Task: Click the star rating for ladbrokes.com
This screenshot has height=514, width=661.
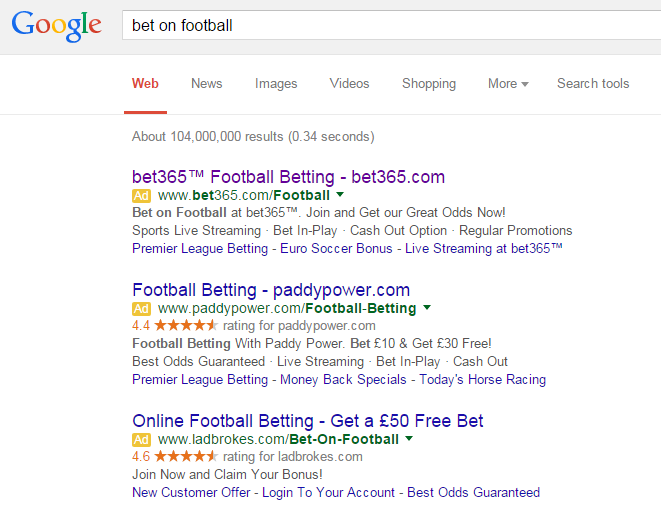Action: pos(186,456)
